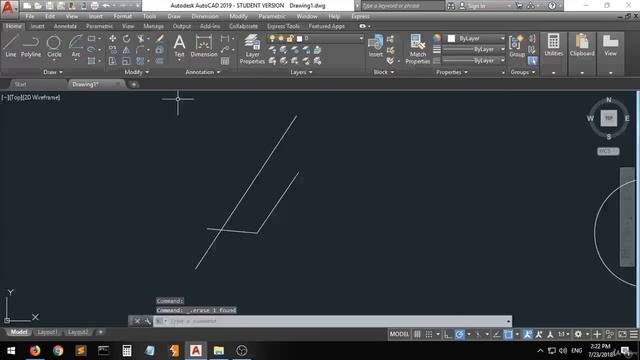Toggle grid display in status bar
This screenshot has width=640, height=360.
point(417,334)
